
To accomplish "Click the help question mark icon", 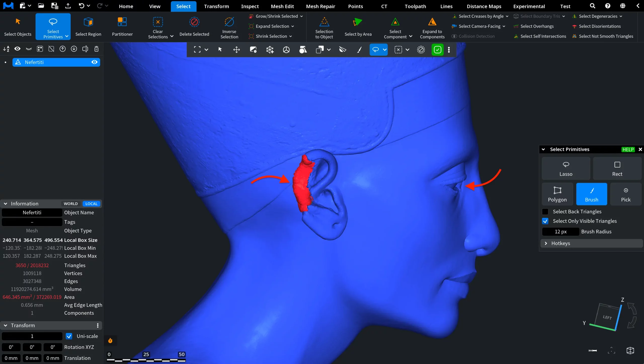I will click(608, 6).
